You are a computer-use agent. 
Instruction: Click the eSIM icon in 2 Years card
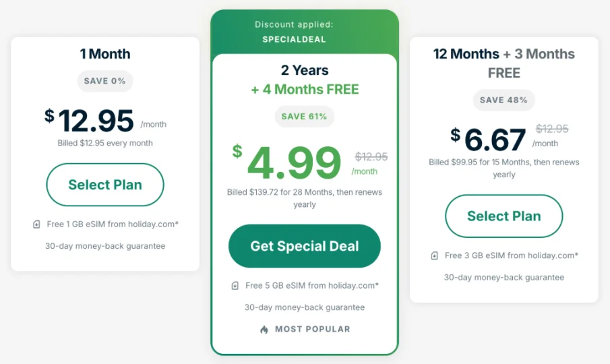(x=235, y=286)
